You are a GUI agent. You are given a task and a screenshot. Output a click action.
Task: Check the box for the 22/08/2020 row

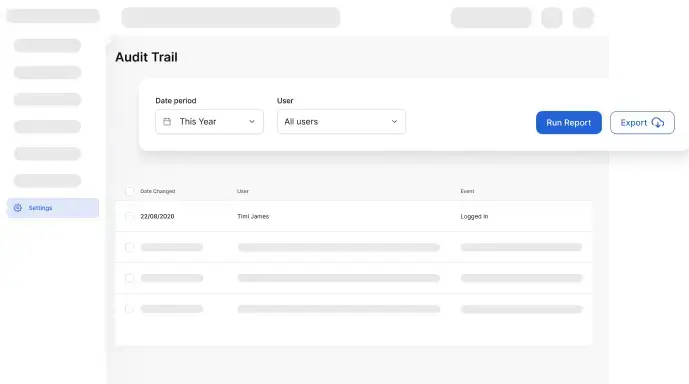point(129,216)
